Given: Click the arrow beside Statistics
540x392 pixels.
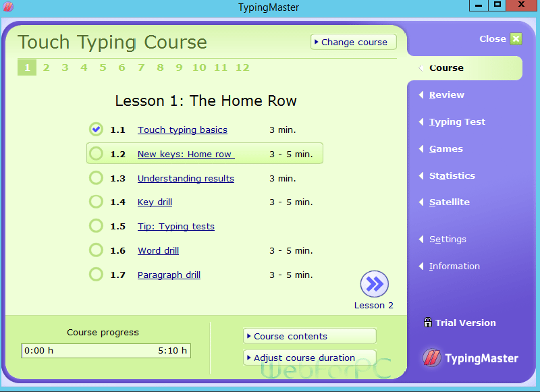Looking at the screenshot, I should tap(421, 175).
